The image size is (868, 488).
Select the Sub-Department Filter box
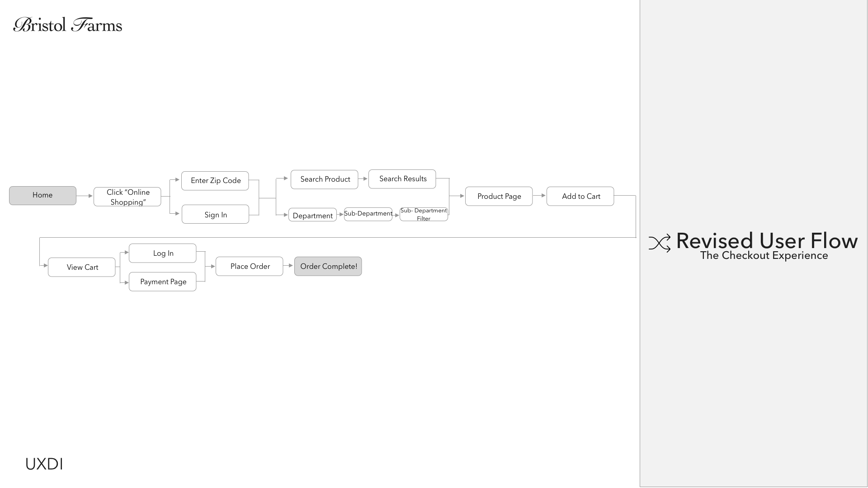[424, 214]
